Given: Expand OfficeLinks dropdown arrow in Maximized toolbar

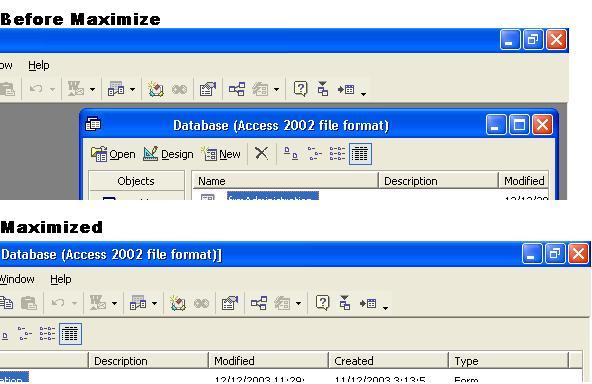Looking at the screenshot, I should click(x=114, y=303).
